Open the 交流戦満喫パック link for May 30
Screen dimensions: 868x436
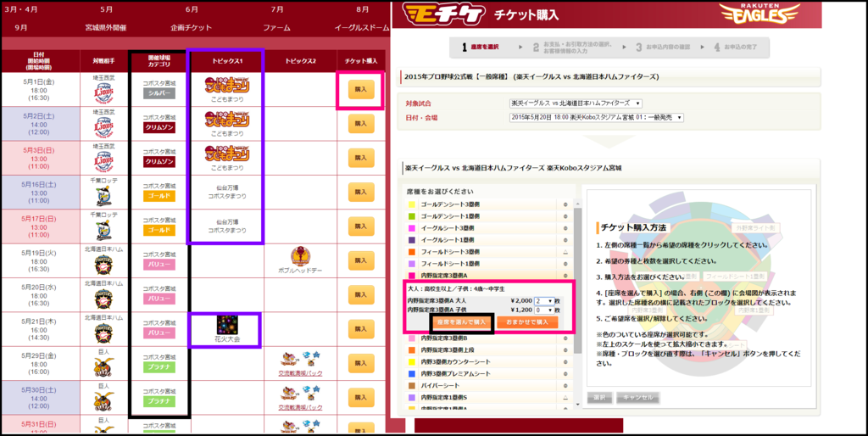tap(300, 408)
